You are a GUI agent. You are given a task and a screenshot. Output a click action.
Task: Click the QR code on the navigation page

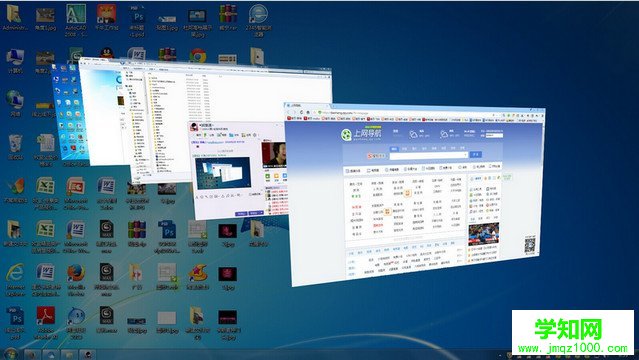pyautogui.click(x=529, y=245)
